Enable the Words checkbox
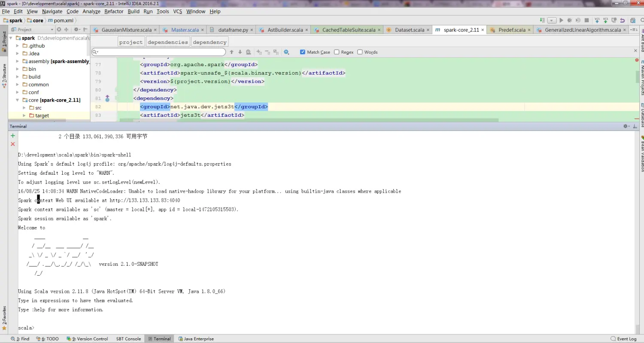 tap(360, 52)
